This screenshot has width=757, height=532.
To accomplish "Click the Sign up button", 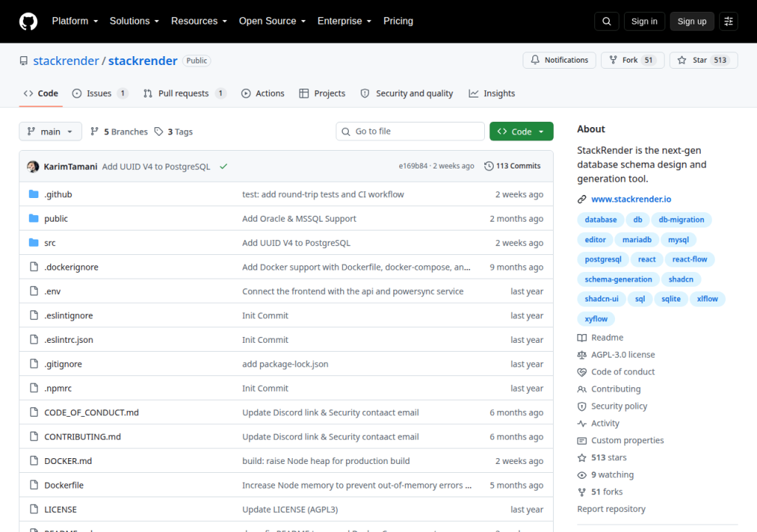I will 692,21.
